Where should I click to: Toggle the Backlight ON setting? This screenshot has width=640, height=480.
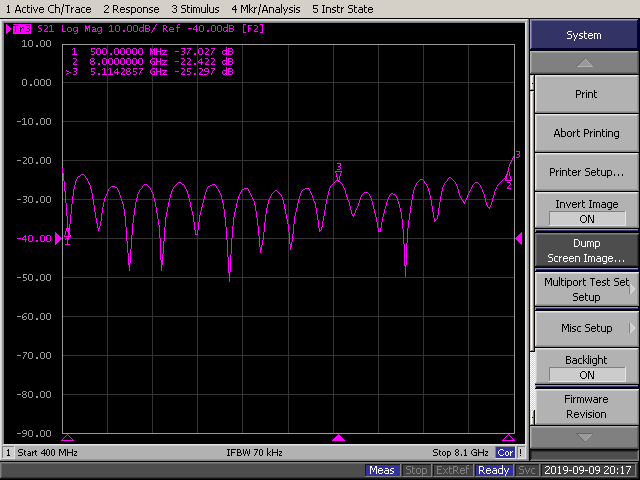click(586, 367)
